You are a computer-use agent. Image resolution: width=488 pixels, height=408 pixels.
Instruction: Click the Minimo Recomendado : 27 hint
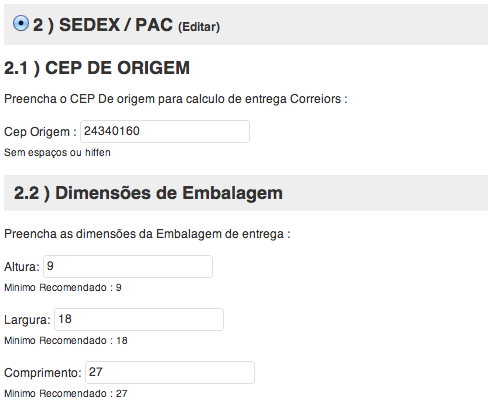click(x=66, y=393)
